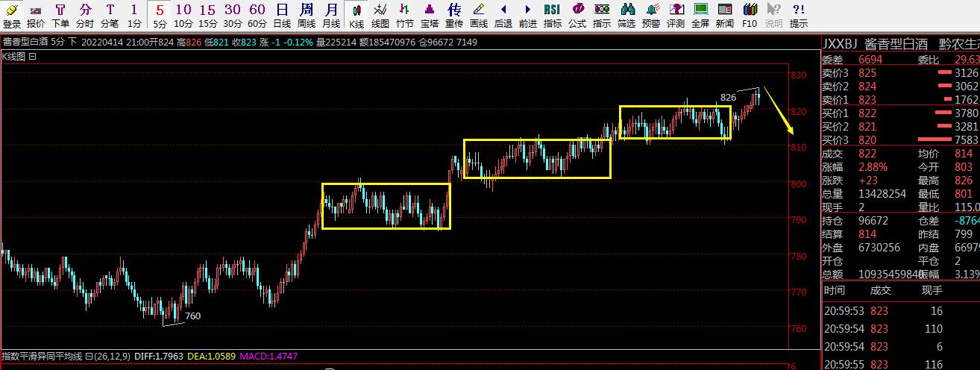The image size is (980, 370).
Task: Click the 委差 6694 value
Action: point(870,59)
